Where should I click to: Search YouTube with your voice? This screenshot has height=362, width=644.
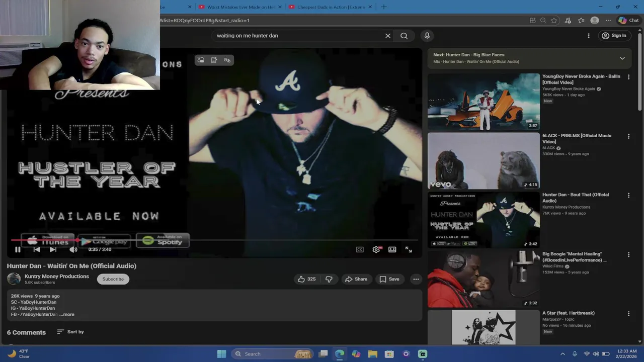[427, 36]
